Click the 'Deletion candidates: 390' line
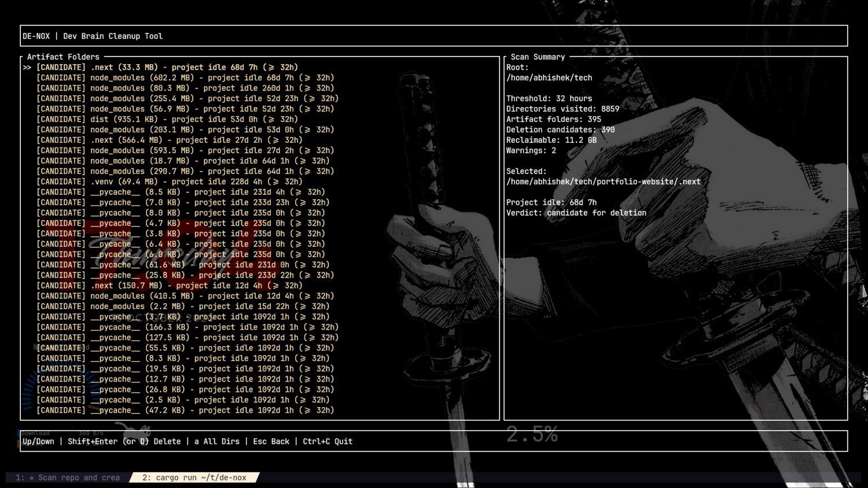Image resolution: width=868 pixels, height=488 pixels. pos(561,130)
